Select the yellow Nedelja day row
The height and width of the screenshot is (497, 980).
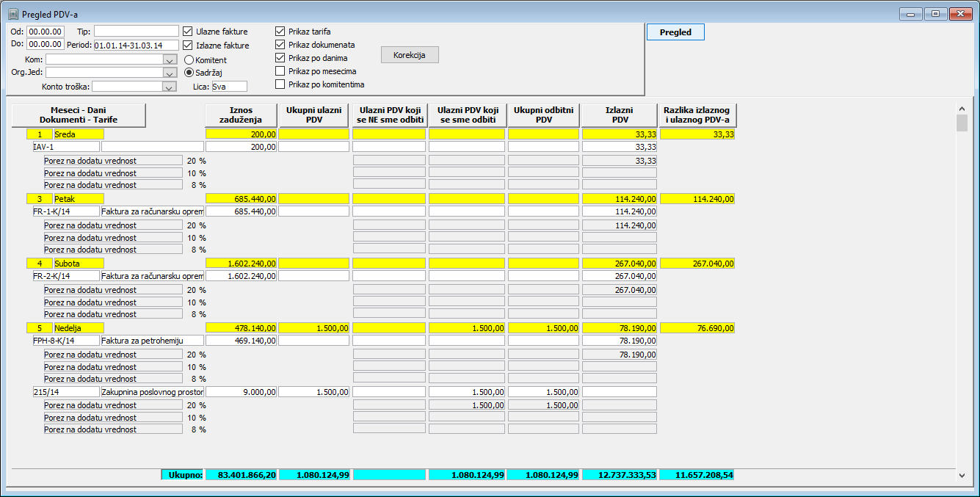[79, 328]
